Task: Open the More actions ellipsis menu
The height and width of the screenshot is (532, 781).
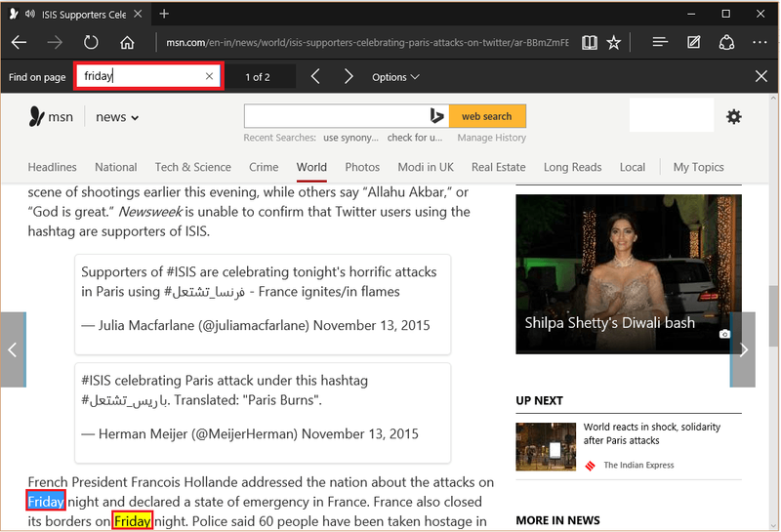Action: 760,42
